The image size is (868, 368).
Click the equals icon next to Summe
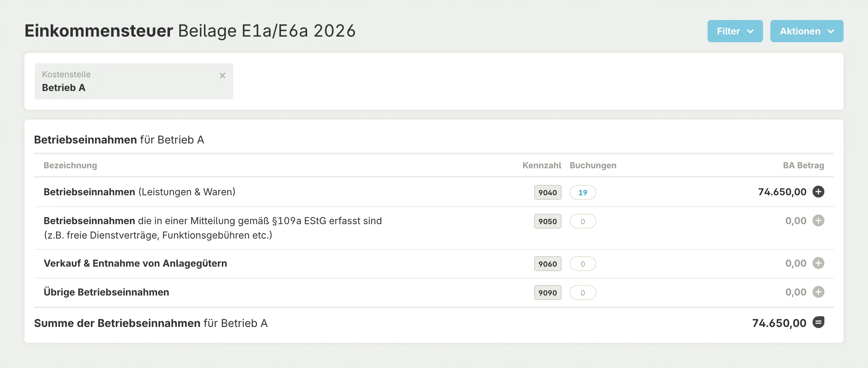(x=818, y=322)
